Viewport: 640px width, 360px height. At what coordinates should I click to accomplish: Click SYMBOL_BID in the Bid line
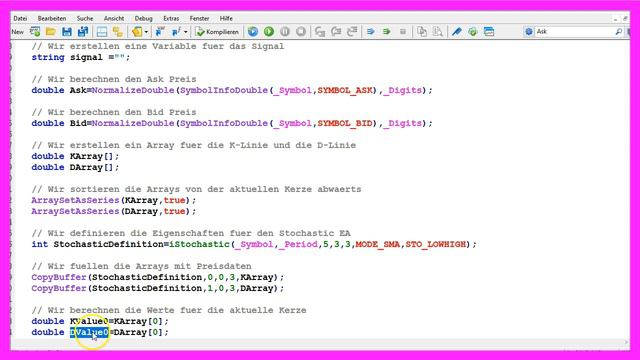click(345, 123)
